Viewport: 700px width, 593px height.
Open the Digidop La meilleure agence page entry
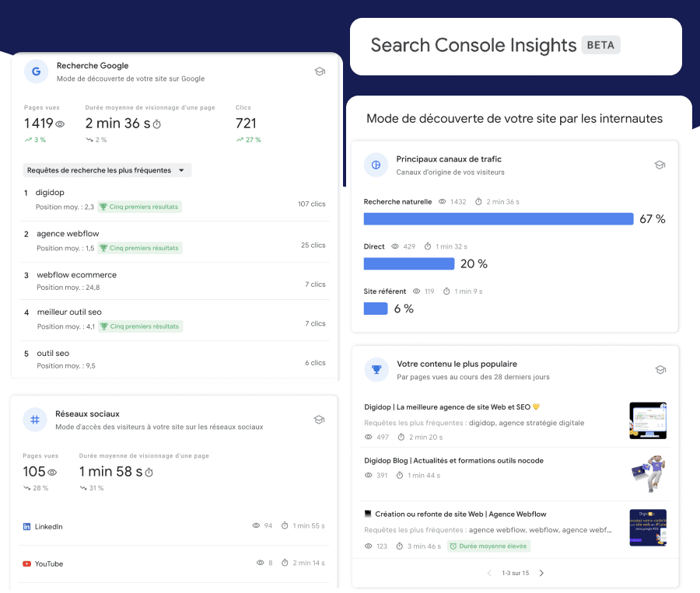pyautogui.click(x=515, y=421)
